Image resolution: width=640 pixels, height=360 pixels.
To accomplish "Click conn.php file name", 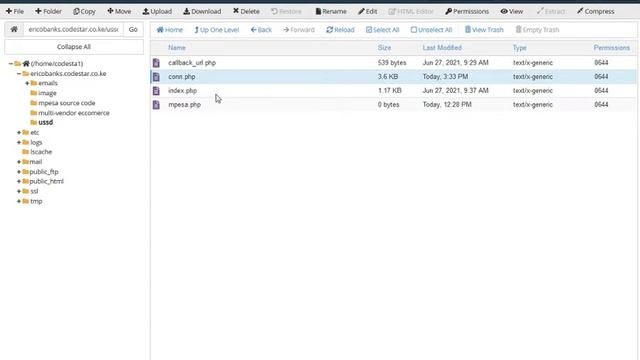I will click(x=182, y=77).
